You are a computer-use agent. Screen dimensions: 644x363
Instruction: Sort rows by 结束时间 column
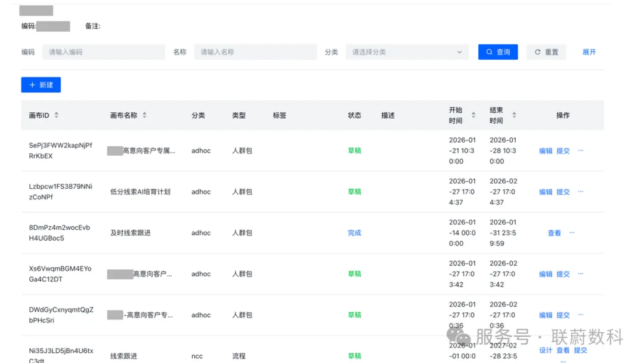pos(514,115)
